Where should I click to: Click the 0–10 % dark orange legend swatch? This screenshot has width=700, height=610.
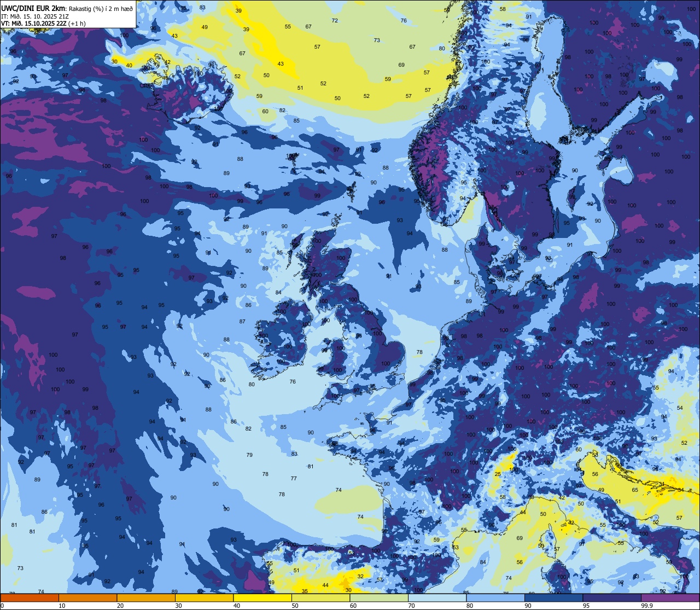[x=30, y=597]
